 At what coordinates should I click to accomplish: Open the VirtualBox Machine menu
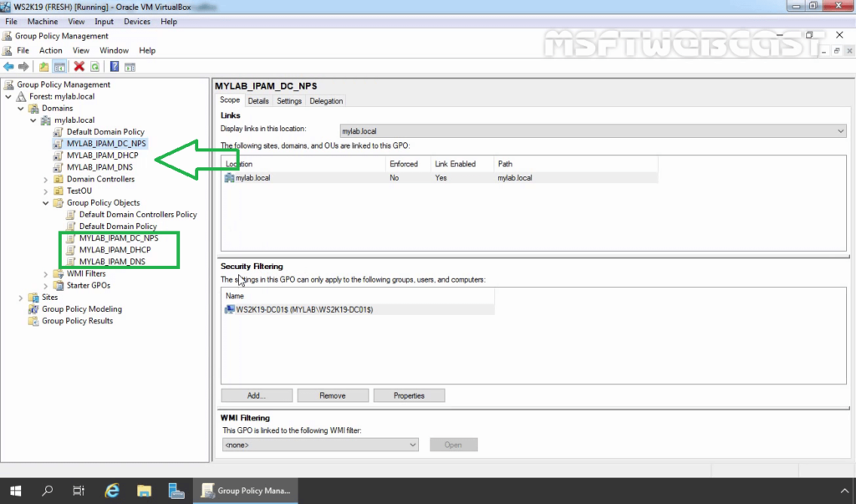[43, 21]
